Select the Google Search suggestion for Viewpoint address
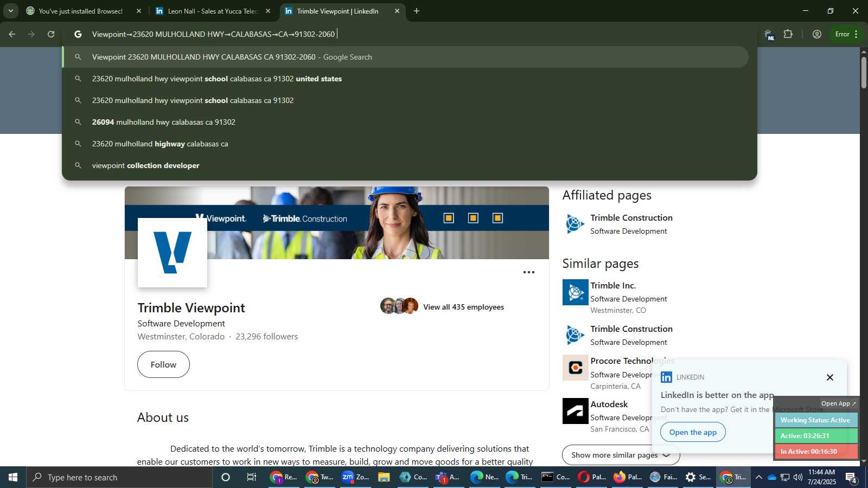Viewport: 868px width, 488px height. click(405, 57)
